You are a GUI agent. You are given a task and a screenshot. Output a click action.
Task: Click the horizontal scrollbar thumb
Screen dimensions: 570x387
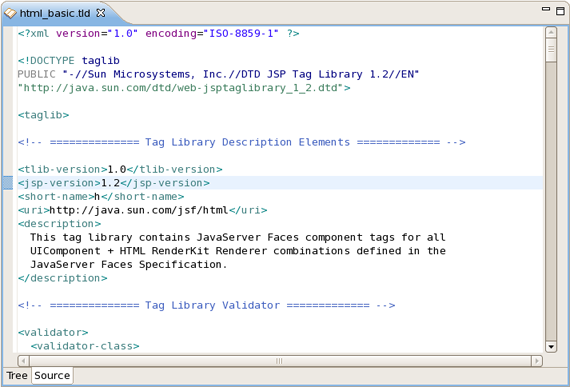pos(280,361)
